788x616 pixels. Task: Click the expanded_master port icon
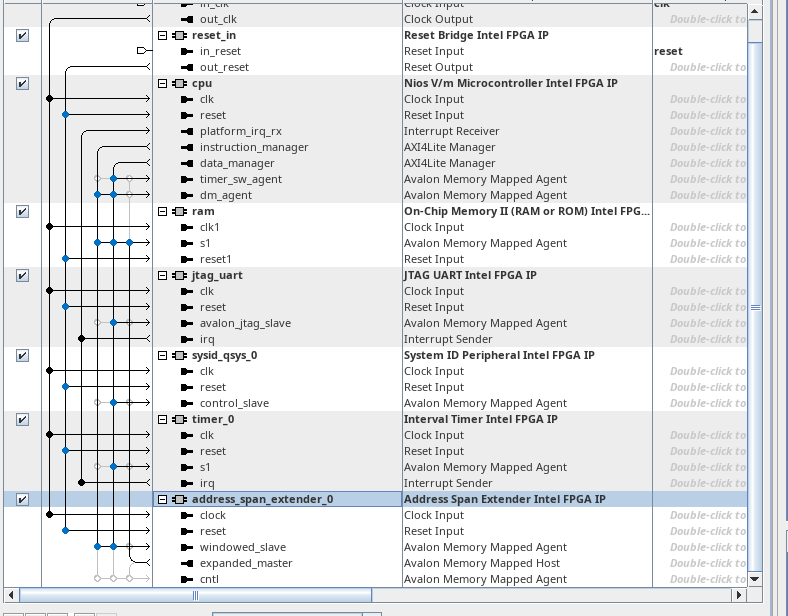[187, 563]
